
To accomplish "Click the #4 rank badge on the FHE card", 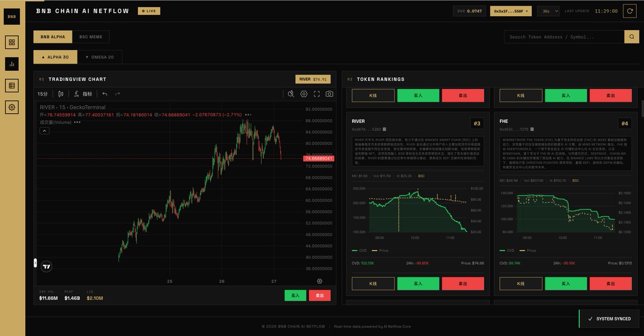I will click(625, 123).
